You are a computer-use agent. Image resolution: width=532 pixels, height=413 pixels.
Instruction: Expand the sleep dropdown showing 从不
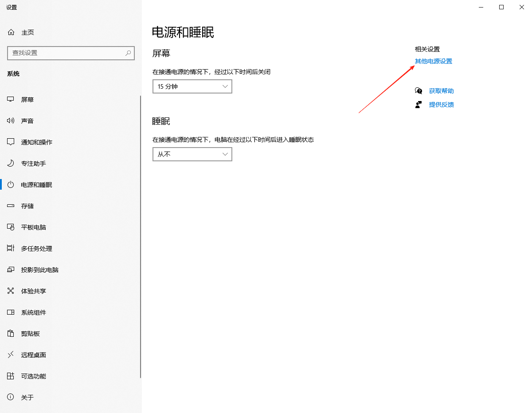coord(192,154)
